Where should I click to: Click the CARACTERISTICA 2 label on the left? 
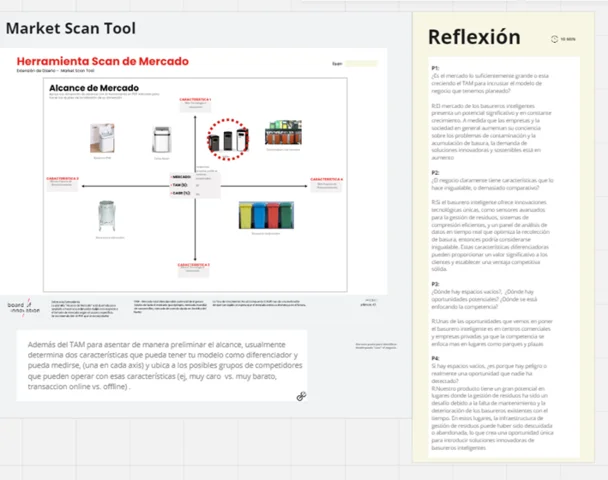(62, 179)
